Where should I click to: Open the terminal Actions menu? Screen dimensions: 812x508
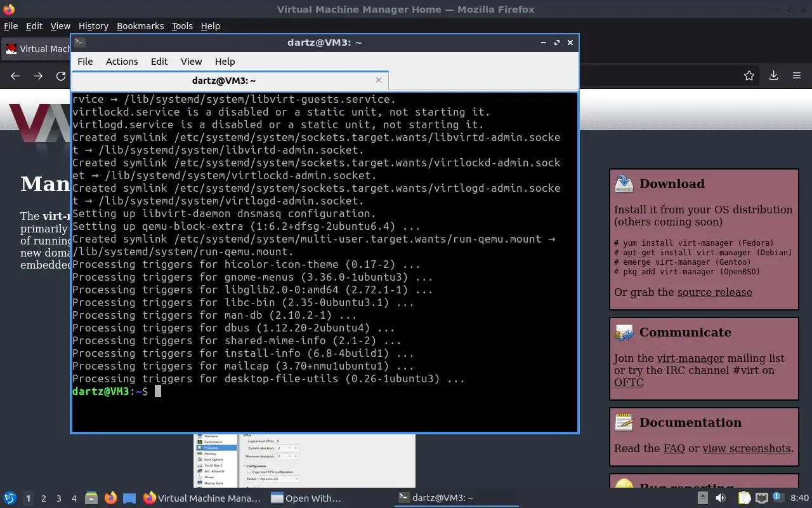122,62
